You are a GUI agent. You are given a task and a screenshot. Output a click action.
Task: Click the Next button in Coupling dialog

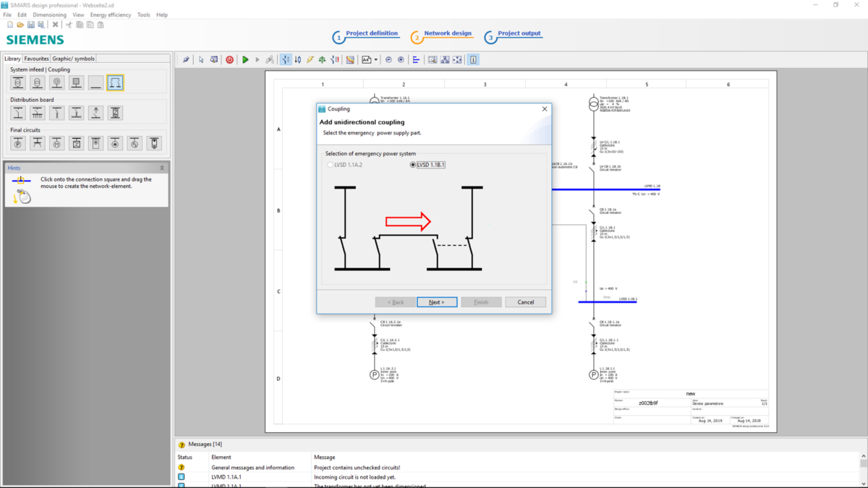tap(437, 302)
